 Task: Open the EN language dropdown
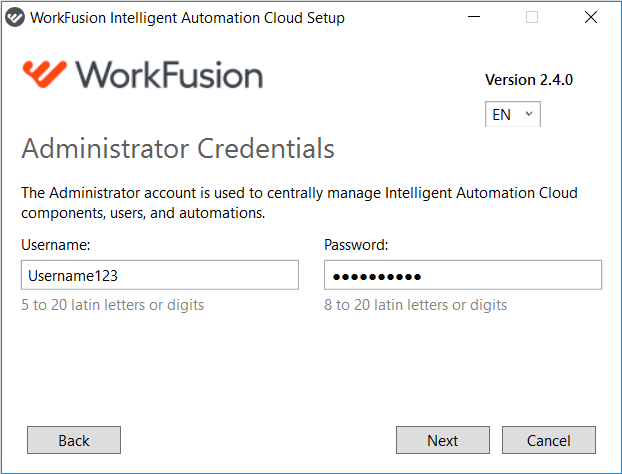pos(513,114)
